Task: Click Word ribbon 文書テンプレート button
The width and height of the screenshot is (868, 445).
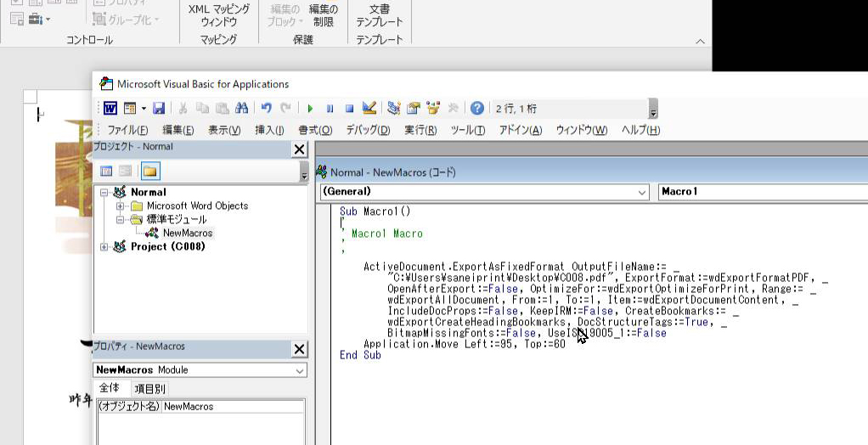Action: coord(379,15)
